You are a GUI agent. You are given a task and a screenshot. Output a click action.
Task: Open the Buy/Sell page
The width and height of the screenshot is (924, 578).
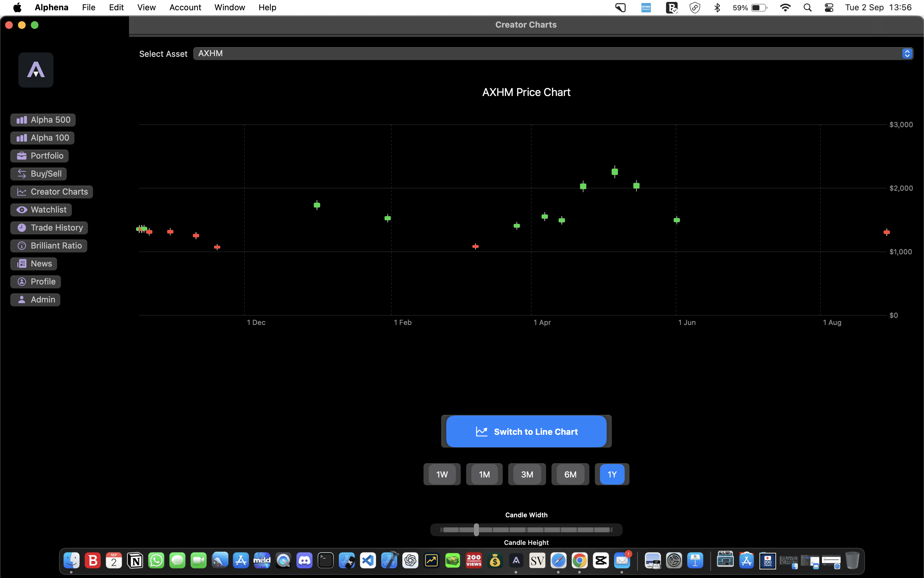click(x=38, y=173)
